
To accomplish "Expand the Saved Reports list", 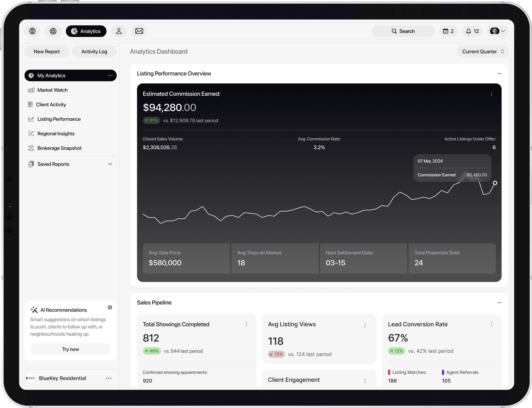I will pos(110,164).
